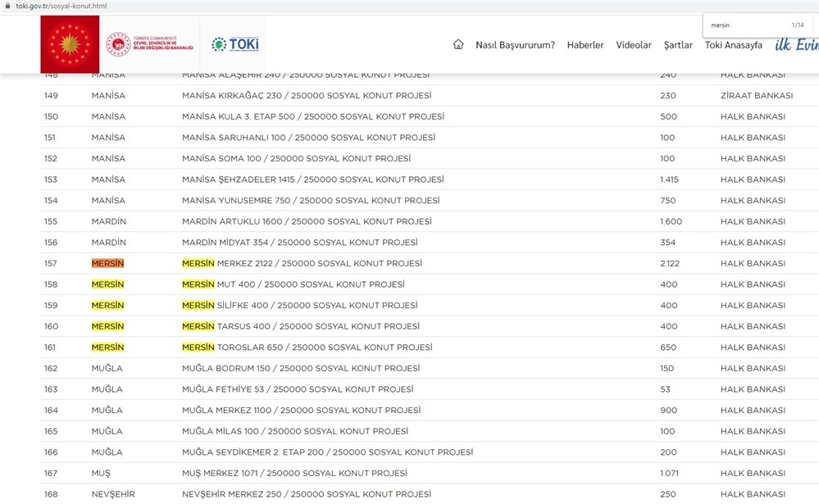Image resolution: width=819 pixels, height=504 pixels.
Task: Click the TOKİ logo
Action: click(x=234, y=45)
